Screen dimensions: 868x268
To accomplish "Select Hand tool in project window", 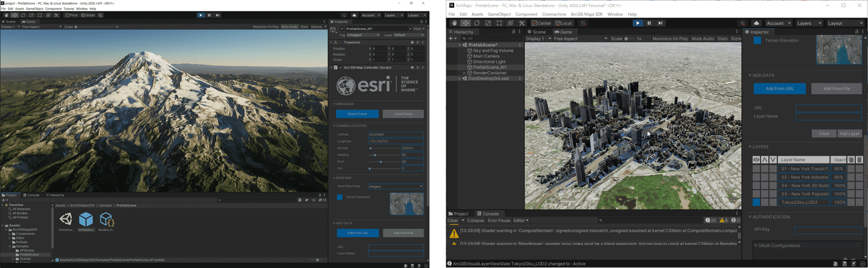I will pos(6,15).
